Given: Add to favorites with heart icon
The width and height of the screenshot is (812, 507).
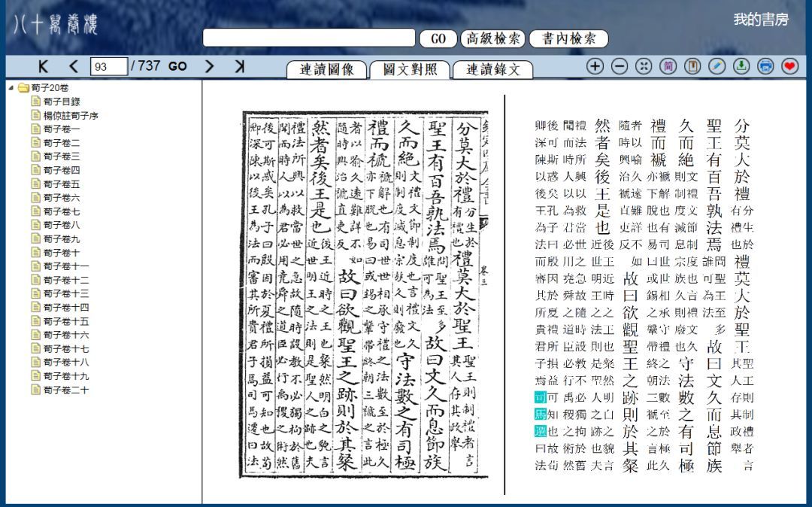Looking at the screenshot, I should point(789,66).
